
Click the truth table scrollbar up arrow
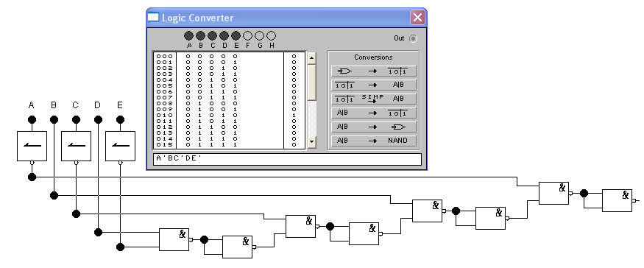(312, 58)
